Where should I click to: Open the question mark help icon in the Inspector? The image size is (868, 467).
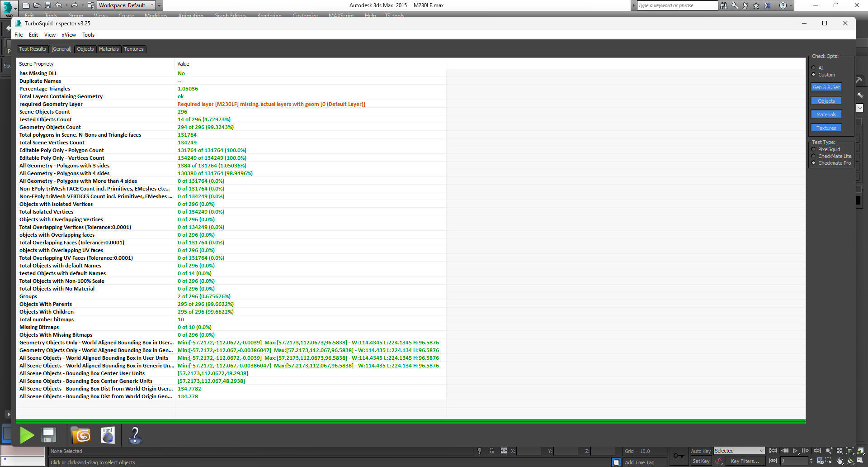pos(135,435)
